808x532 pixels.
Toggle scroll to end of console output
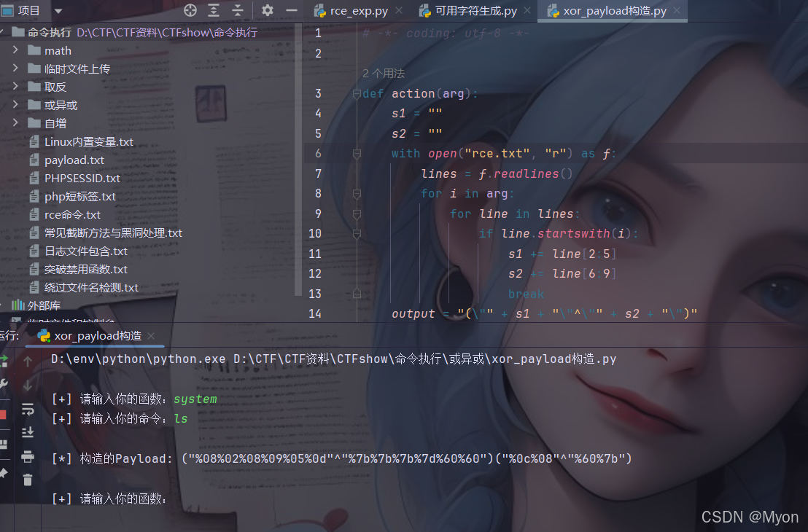pos(28,432)
